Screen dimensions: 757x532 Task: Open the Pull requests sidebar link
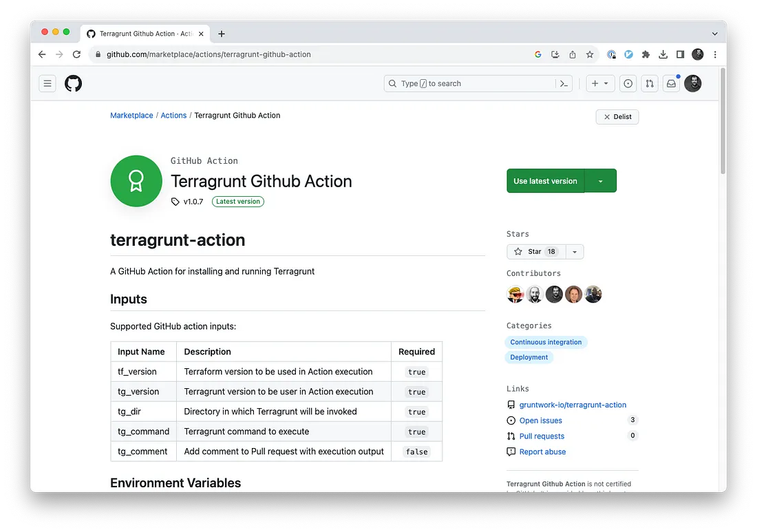pos(542,436)
